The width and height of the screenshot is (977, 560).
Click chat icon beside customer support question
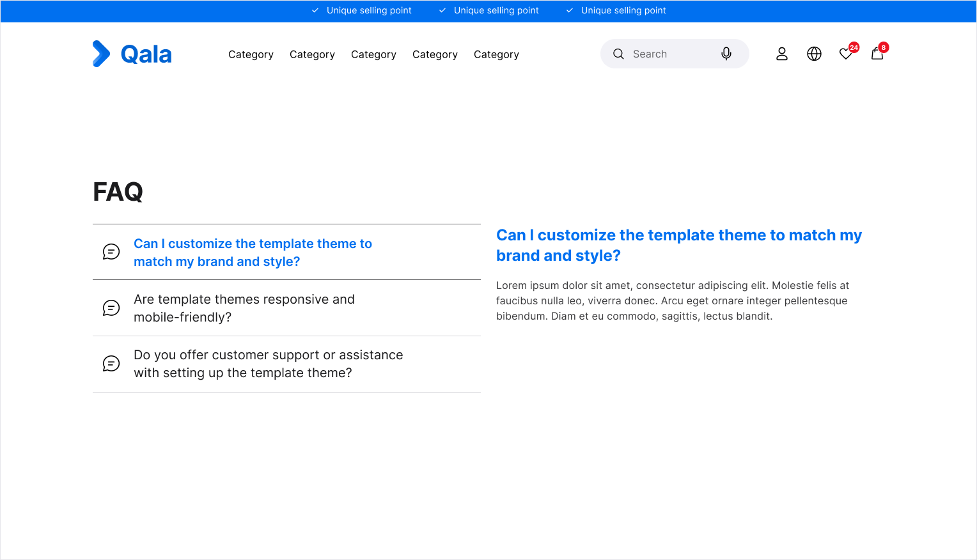tap(111, 364)
